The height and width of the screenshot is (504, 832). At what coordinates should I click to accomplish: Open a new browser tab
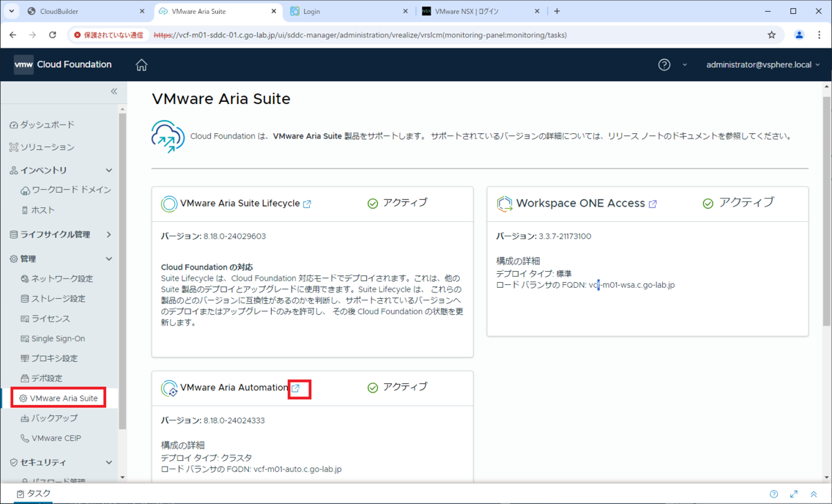[557, 11]
